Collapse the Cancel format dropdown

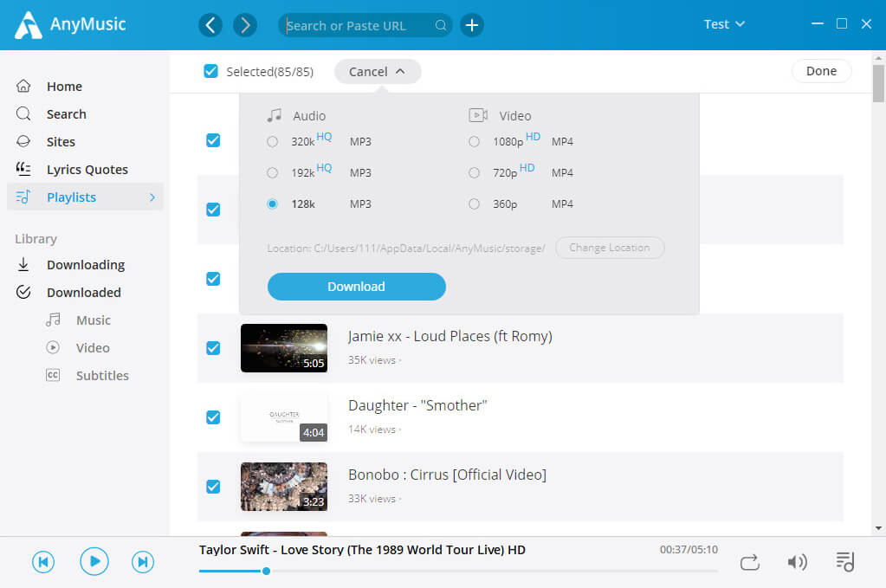coord(378,72)
